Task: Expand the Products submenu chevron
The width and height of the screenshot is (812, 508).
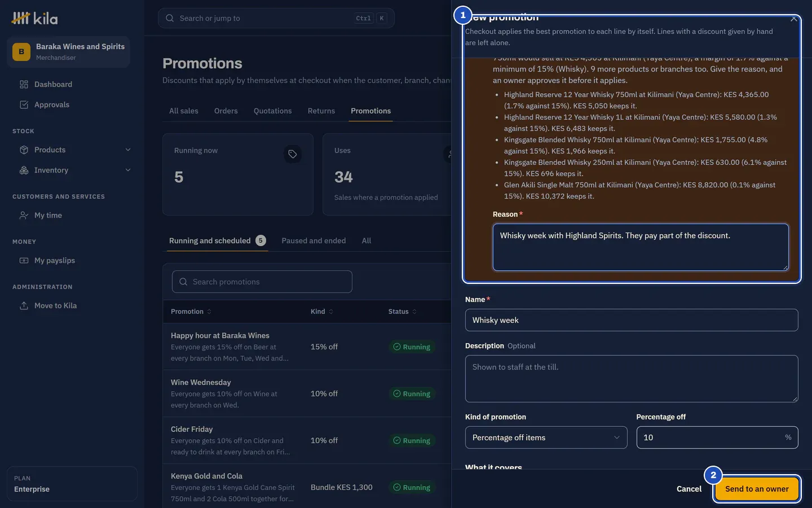Action: click(x=128, y=150)
